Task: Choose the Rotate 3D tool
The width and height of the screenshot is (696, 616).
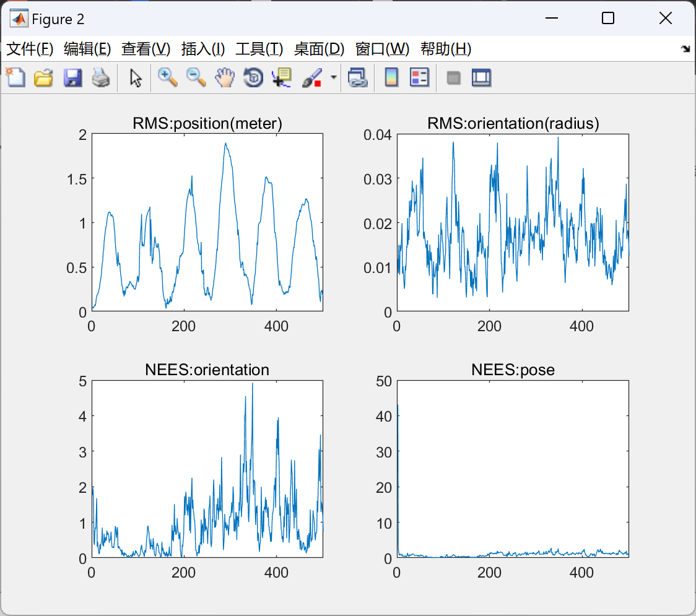Action: coord(253,77)
